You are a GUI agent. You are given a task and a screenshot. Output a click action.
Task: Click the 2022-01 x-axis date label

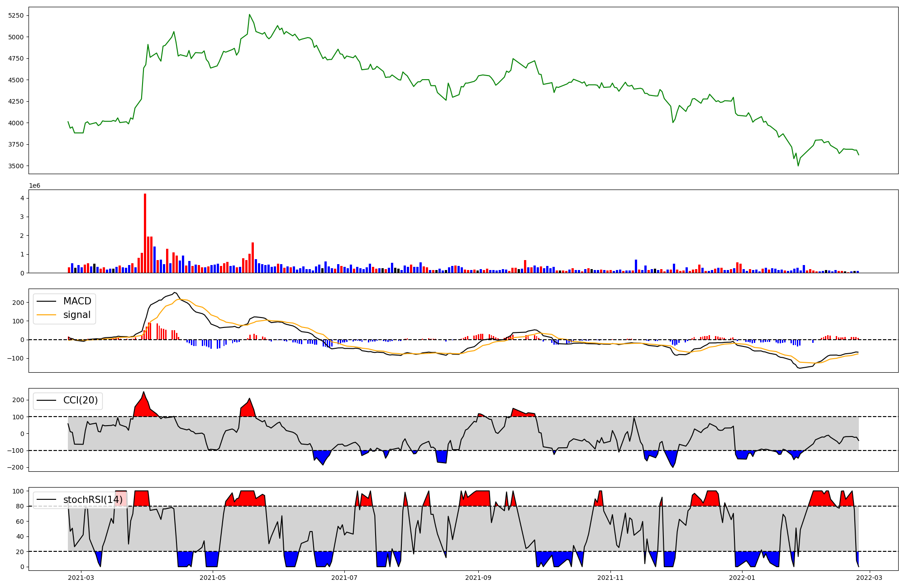(x=742, y=578)
